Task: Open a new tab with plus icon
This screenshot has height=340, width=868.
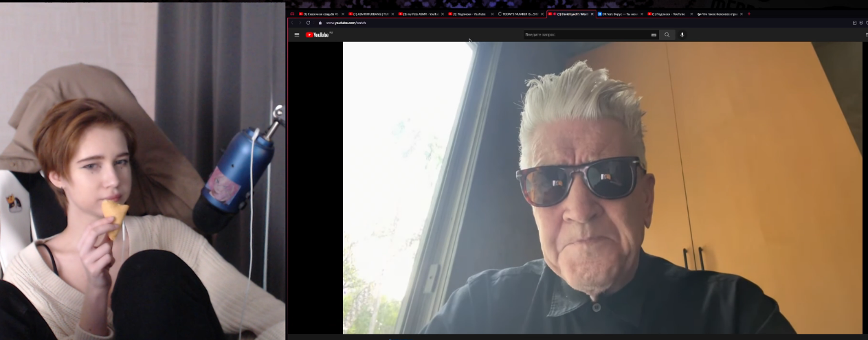Action: (748, 14)
